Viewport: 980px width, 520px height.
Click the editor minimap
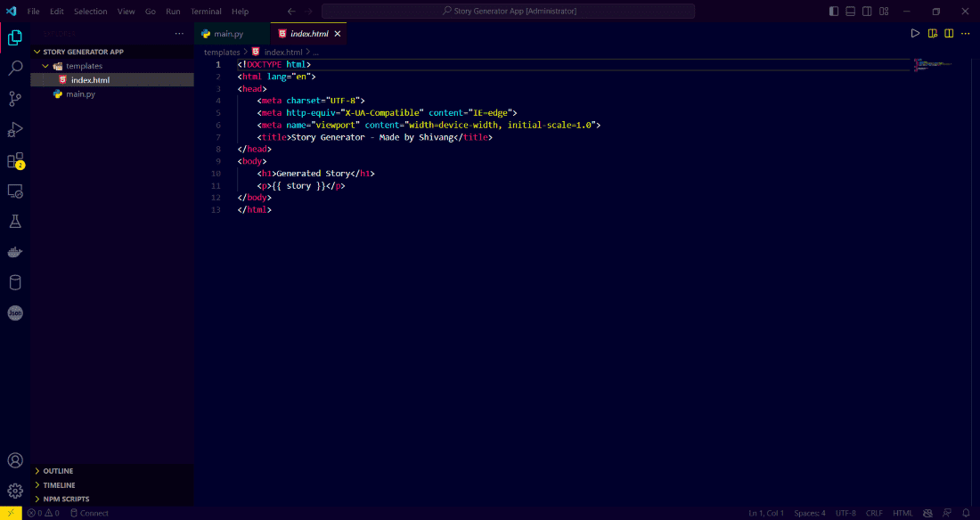click(933, 64)
